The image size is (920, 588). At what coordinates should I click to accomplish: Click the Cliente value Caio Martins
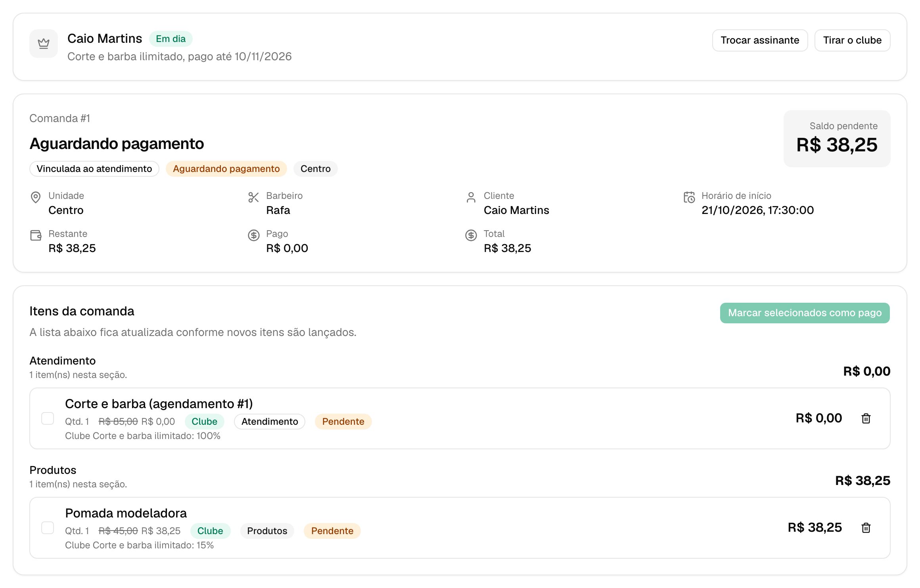pyautogui.click(x=516, y=210)
